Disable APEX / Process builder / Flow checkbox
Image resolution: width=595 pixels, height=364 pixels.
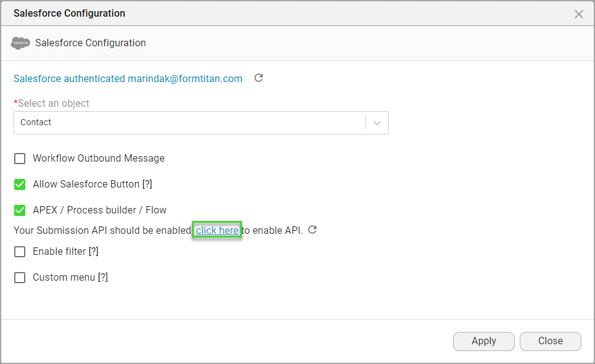(x=20, y=210)
